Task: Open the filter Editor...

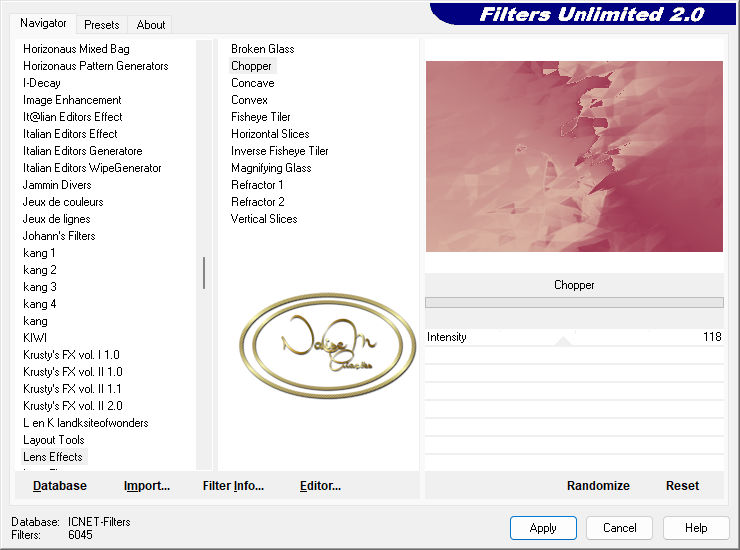Action: 320,486
